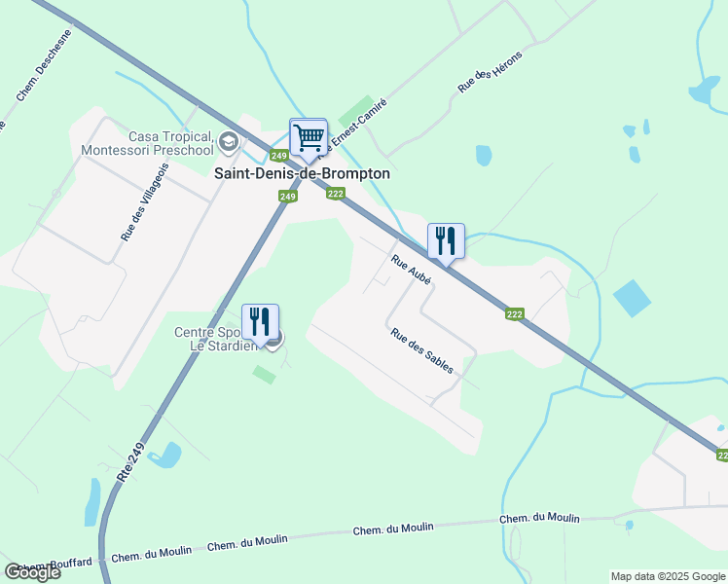Click Route 249 shield beside school
The height and width of the screenshot is (584, 728).
[x=278, y=155]
